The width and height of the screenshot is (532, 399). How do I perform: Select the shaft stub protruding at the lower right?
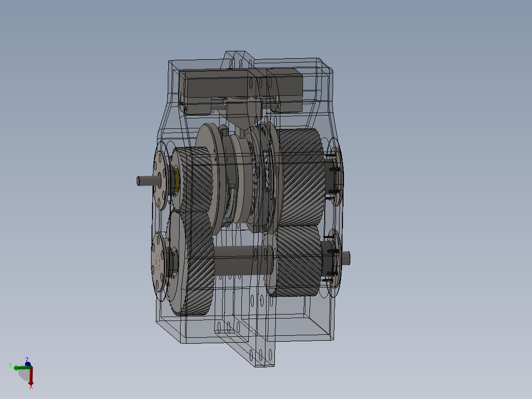click(x=345, y=258)
